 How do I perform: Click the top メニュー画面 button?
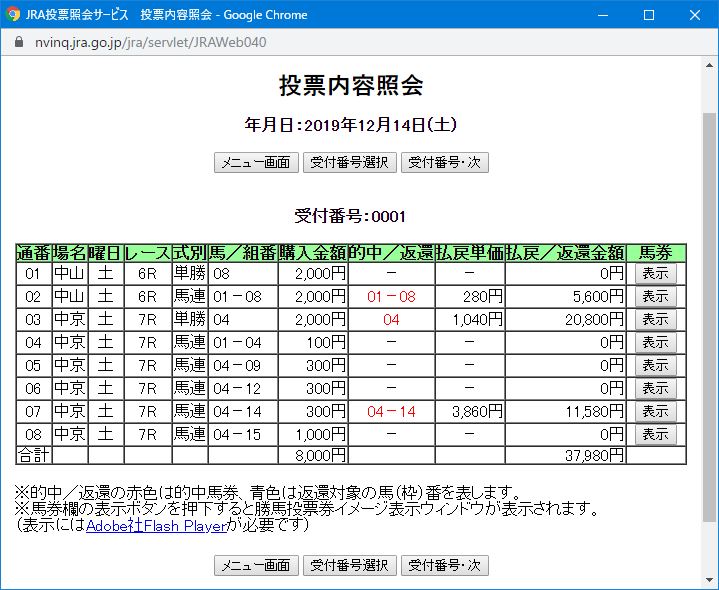pyautogui.click(x=256, y=162)
